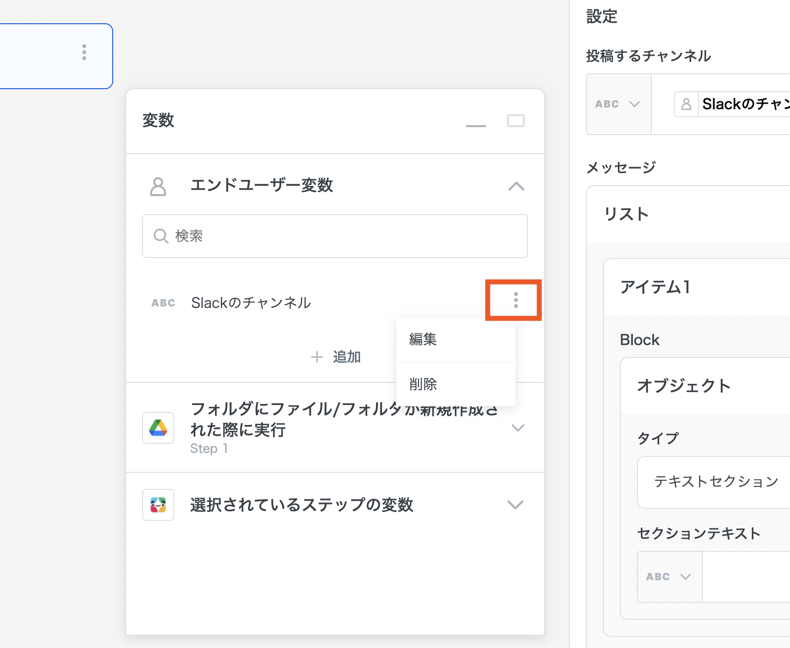Click the ABC type icon beside Slackのチャンネル variable

pyautogui.click(x=163, y=303)
